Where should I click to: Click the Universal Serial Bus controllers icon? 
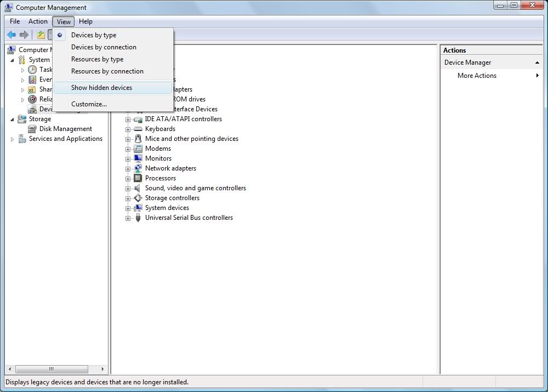[x=138, y=218]
